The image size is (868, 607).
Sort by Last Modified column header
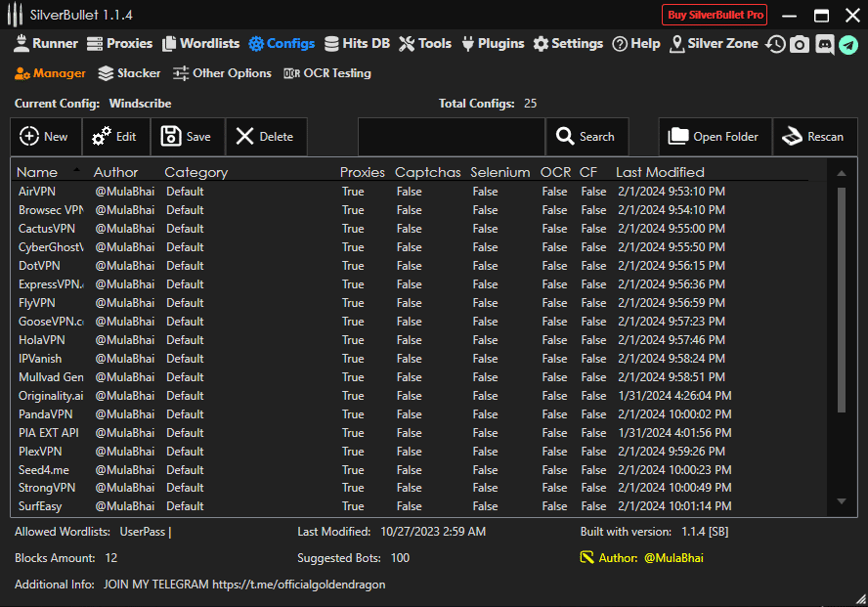660,172
